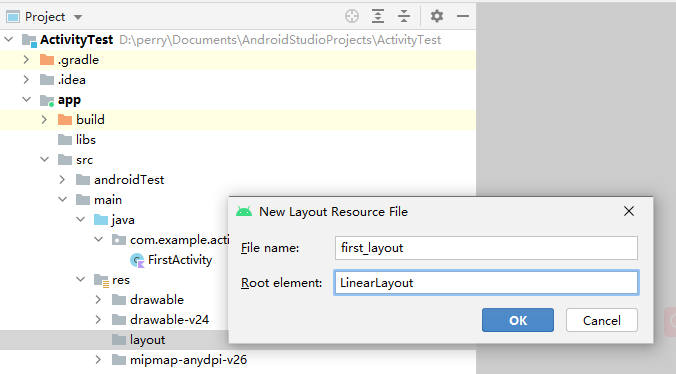
Task: Select the build folder row
Action: click(x=238, y=120)
